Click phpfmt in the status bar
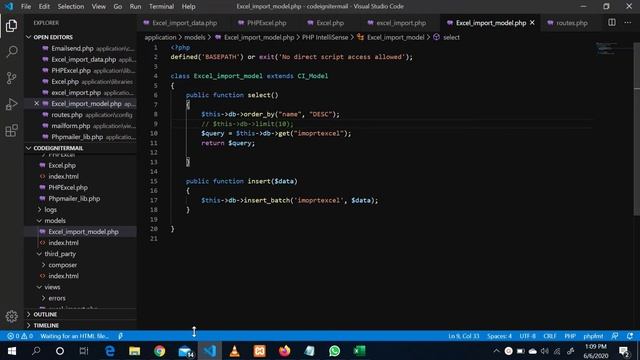The image size is (640, 360). [593, 336]
